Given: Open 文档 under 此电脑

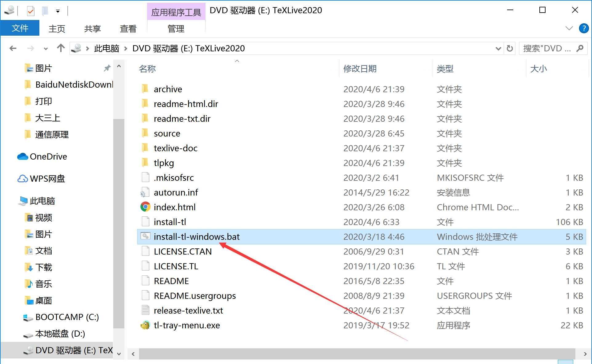Looking at the screenshot, I should [x=44, y=251].
